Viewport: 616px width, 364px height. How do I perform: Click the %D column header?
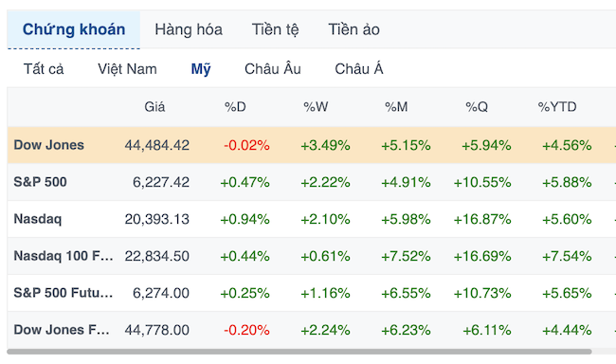[235, 107]
